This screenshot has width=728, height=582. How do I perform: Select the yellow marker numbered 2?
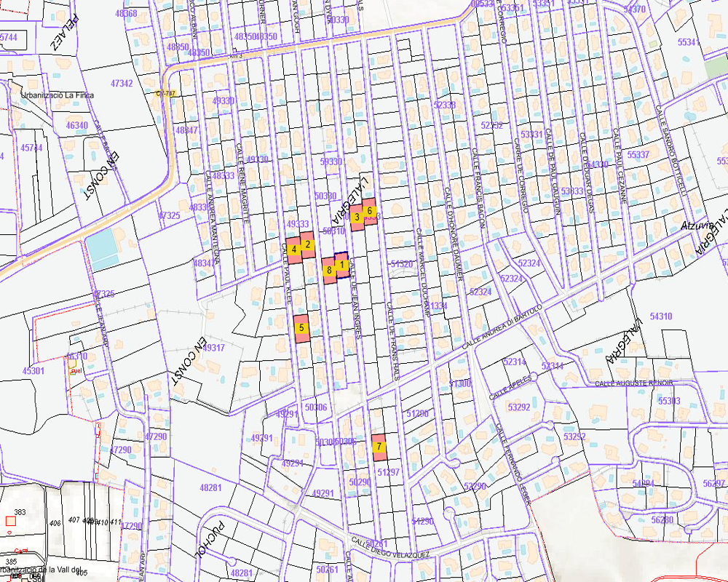pos(308,244)
